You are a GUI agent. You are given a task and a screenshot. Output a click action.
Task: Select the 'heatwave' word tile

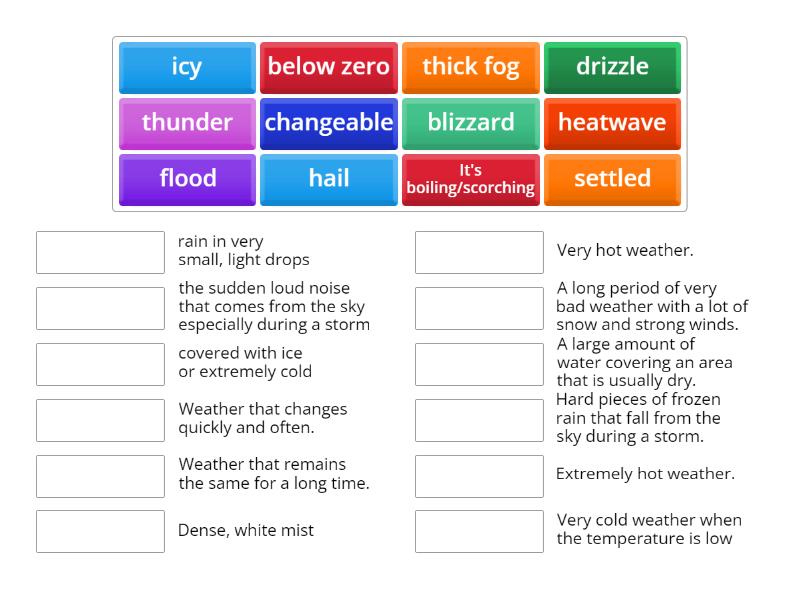coord(612,123)
